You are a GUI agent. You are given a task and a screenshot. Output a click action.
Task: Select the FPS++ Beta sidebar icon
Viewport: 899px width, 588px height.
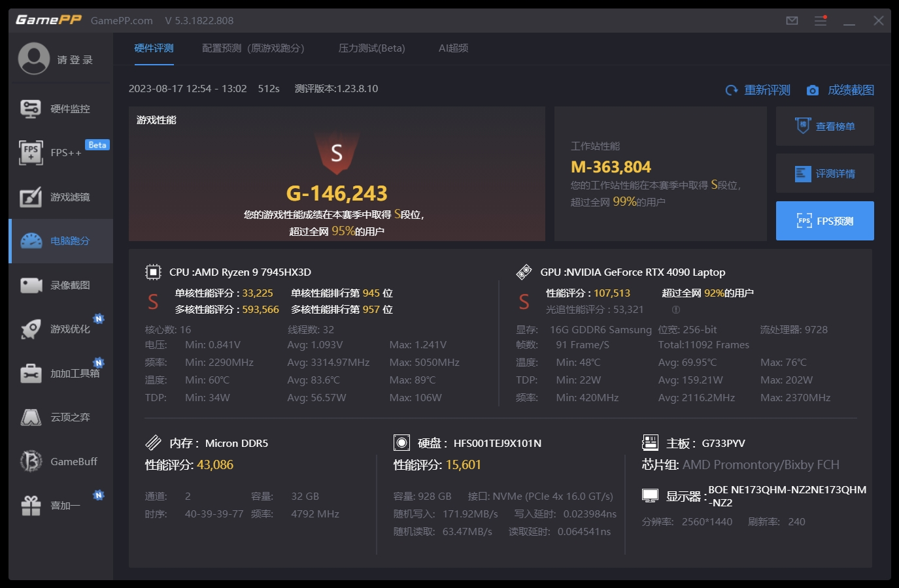pyautogui.click(x=60, y=152)
